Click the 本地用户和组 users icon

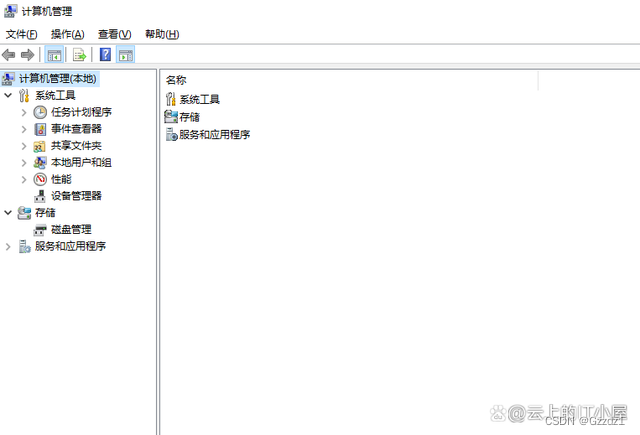(40, 162)
